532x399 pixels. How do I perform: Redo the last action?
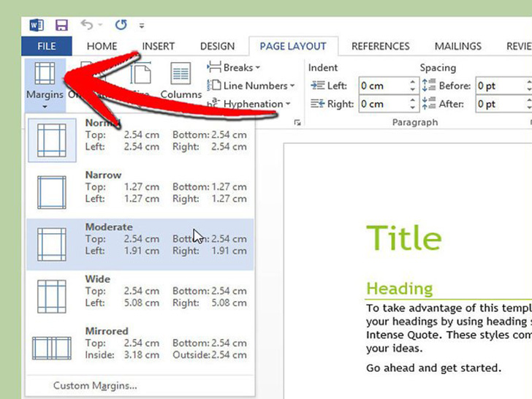pos(121,25)
